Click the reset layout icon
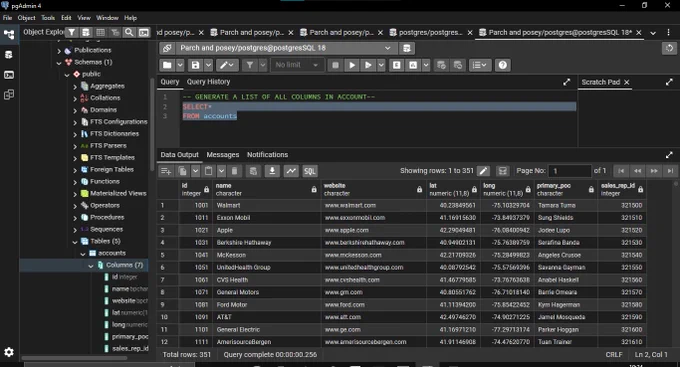This screenshot has width=680, height=367. point(669,48)
